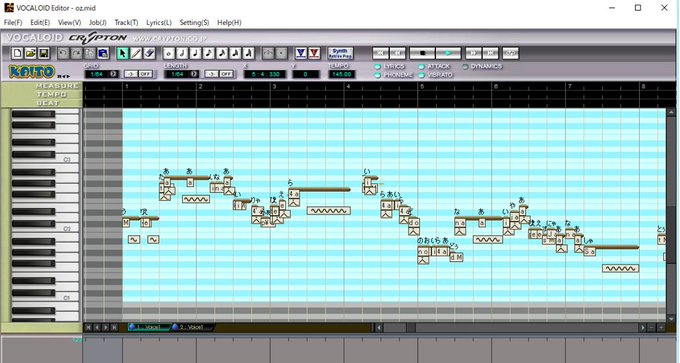Click the Save floppy disk icon

[43, 53]
